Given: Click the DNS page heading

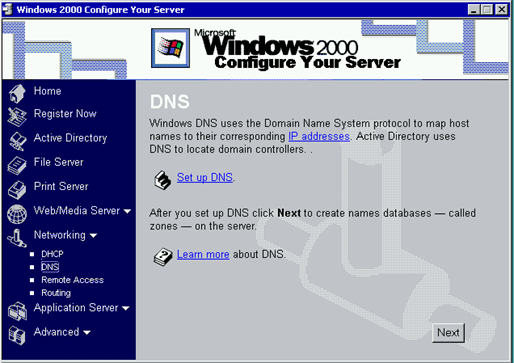Looking at the screenshot, I should (170, 102).
